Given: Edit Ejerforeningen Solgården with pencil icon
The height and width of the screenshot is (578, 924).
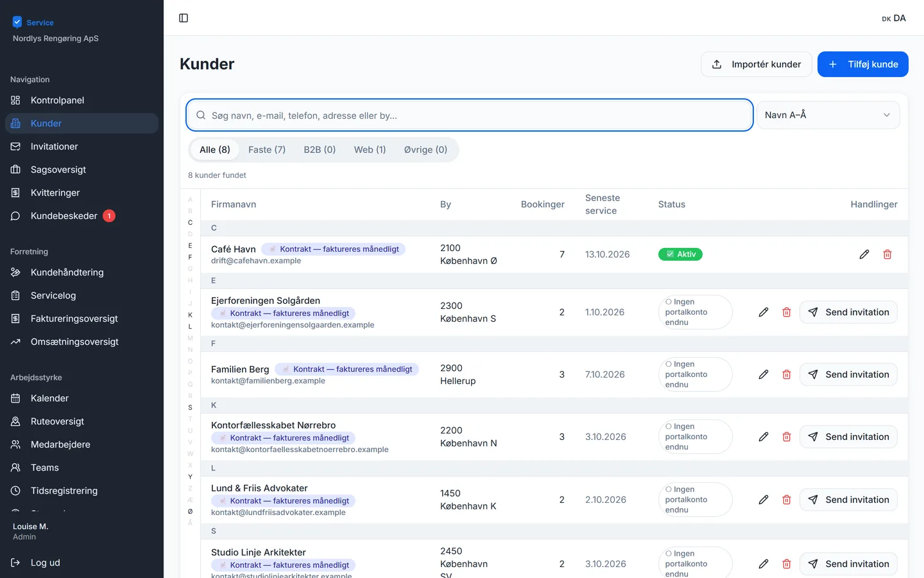Looking at the screenshot, I should tap(764, 312).
